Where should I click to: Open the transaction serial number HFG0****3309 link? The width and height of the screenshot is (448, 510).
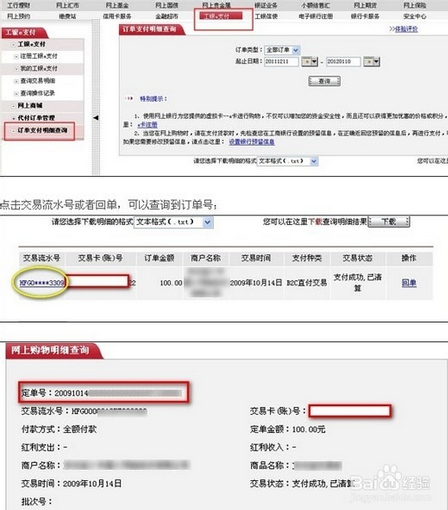coord(42,283)
